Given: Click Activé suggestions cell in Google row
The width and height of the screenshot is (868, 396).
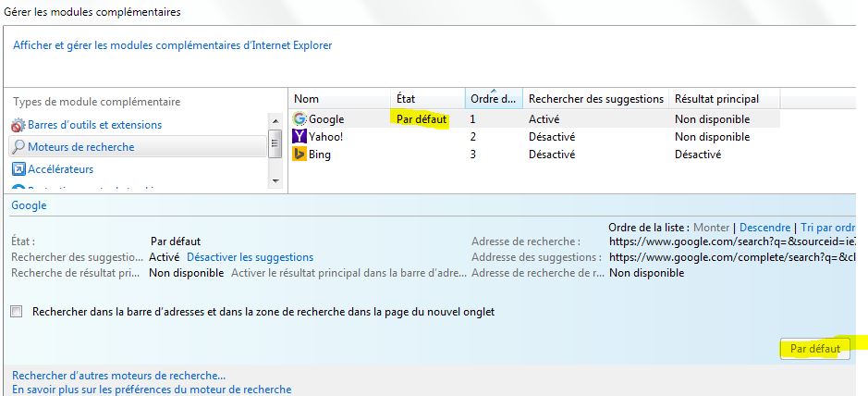Looking at the screenshot, I should coord(544,119).
